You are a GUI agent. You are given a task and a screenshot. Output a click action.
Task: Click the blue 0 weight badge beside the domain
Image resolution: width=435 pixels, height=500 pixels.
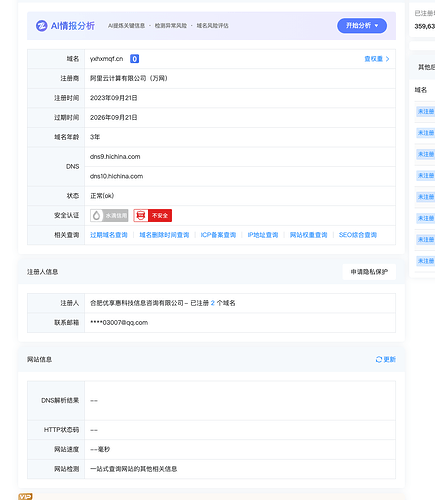(134, 59)
